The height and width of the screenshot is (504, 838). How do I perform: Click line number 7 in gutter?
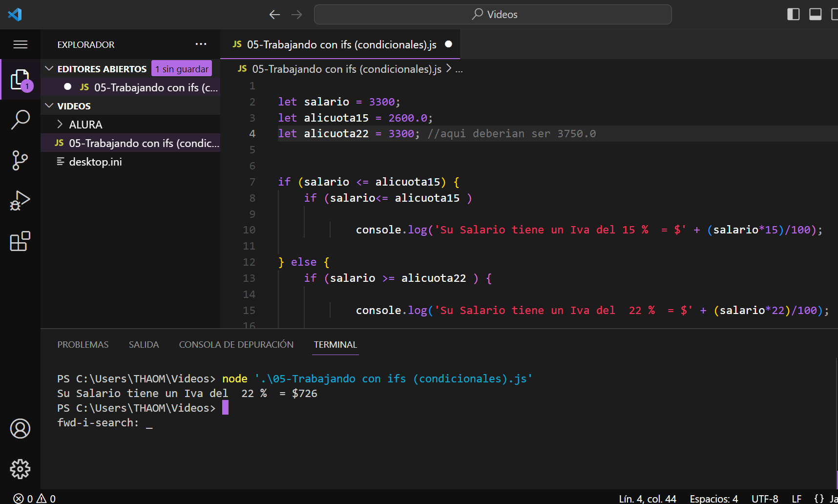click(252, 182)
